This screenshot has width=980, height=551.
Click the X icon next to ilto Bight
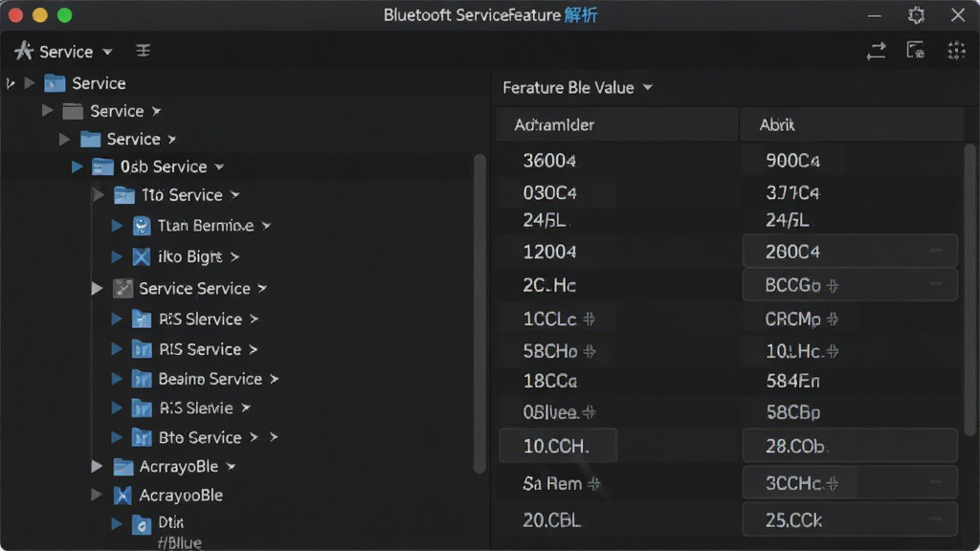click(x=142, y=256)
